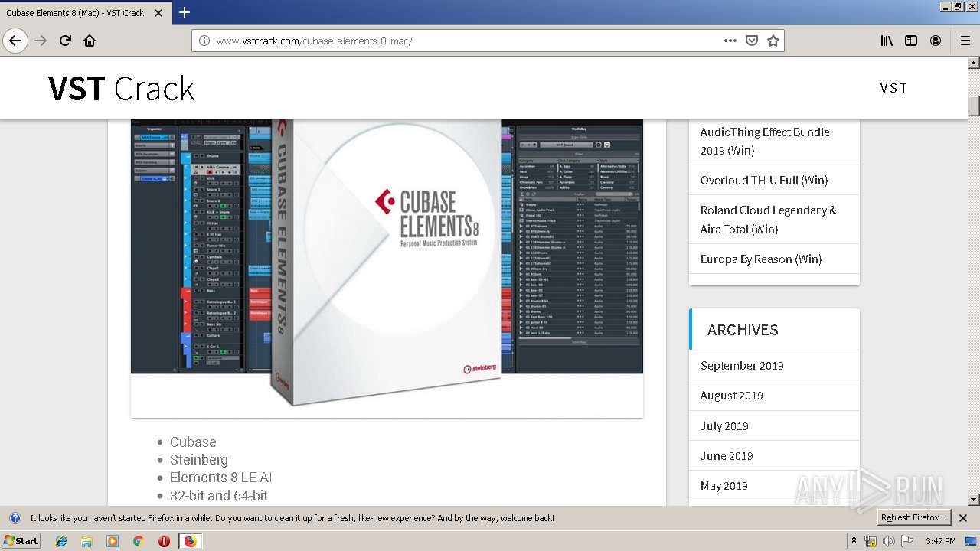
Task: Click the Refresh Firefox button
Action: point(912,517)
